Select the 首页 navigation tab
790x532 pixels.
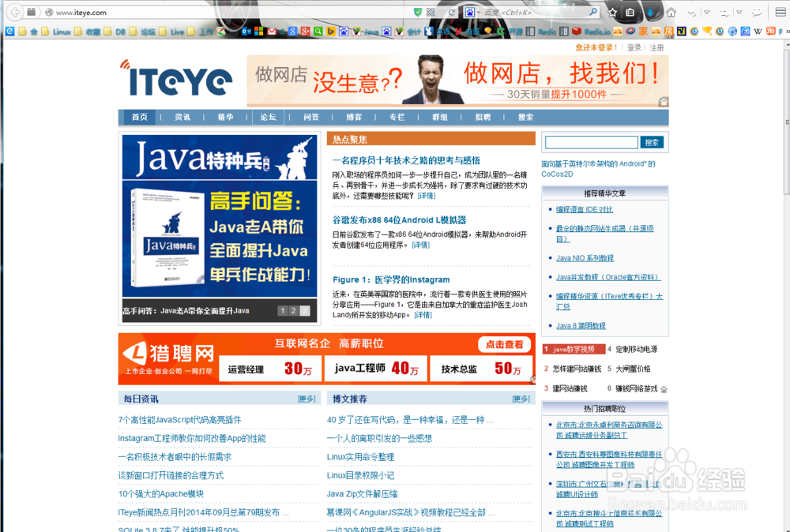[140, 117]
